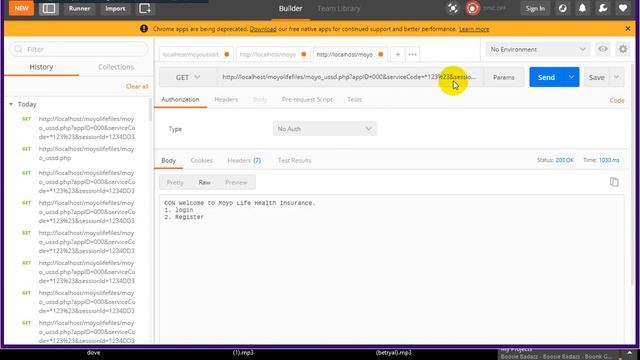Select the response Cookies tab
This screenshot has height=360, width=640.
(201, 160)
